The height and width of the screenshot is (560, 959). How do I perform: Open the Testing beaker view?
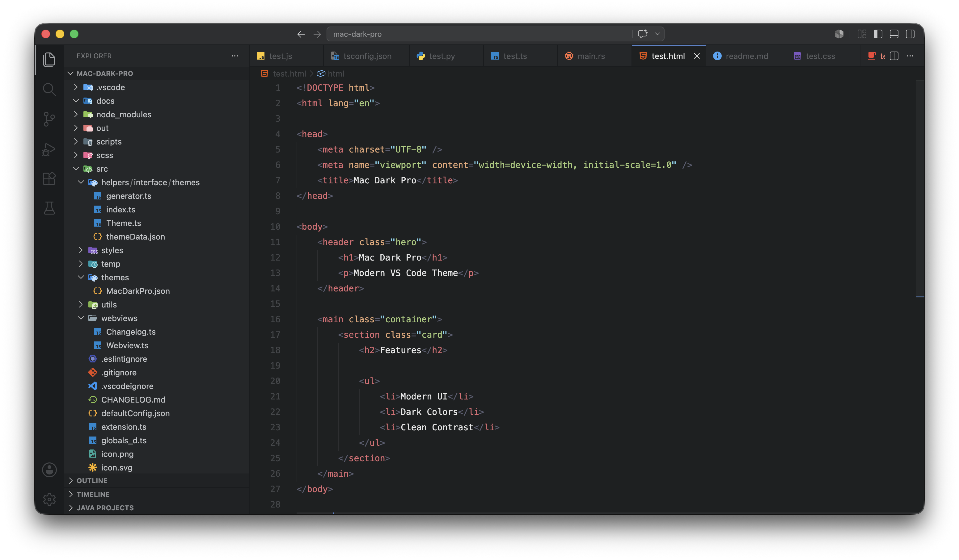49,208
